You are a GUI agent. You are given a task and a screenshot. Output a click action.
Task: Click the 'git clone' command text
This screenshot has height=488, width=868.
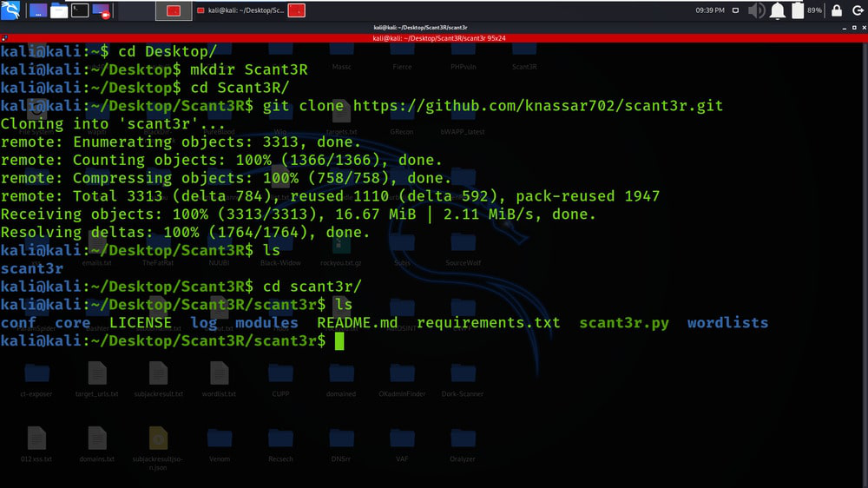point(303,106)
